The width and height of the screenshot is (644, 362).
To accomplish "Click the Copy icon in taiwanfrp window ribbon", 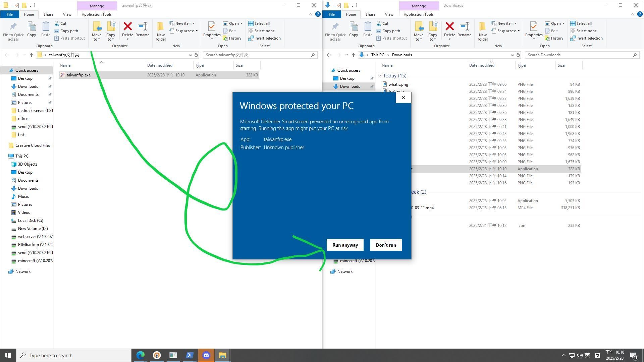I will coord(32,29).
